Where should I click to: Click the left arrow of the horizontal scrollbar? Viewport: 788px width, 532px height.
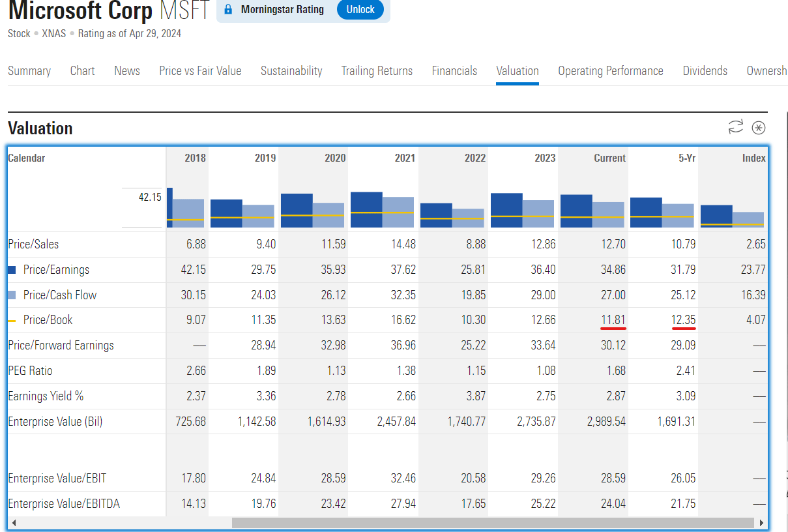point(14,523)
